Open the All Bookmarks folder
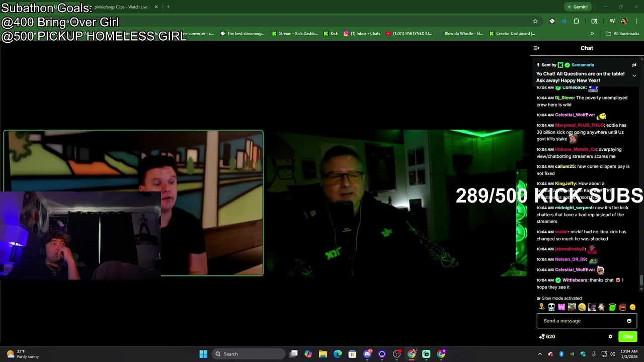This screenshot has height=362, width=644. [x=622, y=34]
